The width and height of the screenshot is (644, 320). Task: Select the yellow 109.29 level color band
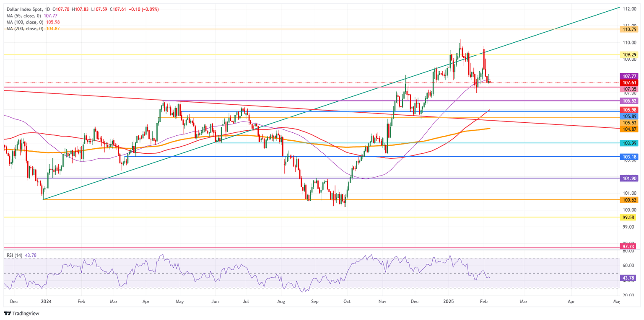(629, 54)
